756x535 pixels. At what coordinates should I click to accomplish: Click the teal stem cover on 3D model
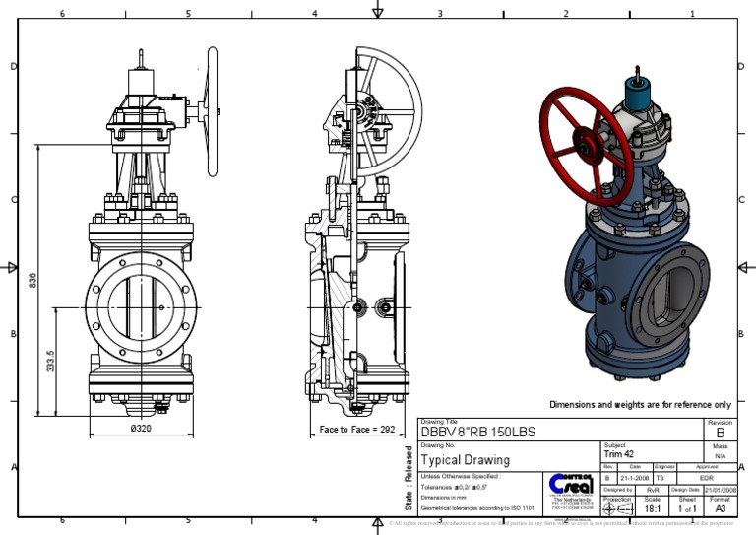point(638,94)
